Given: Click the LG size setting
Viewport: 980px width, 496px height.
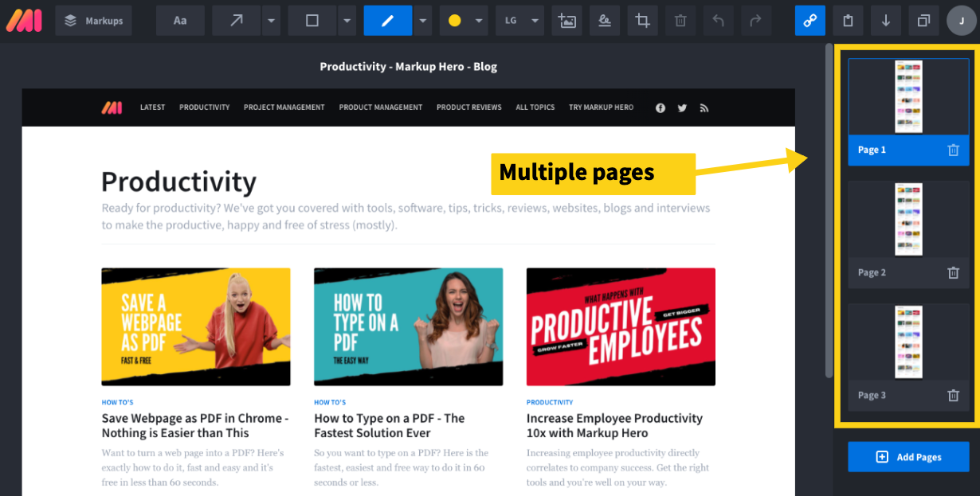Looking at the screenshot, I should click(x=511, y=21).
